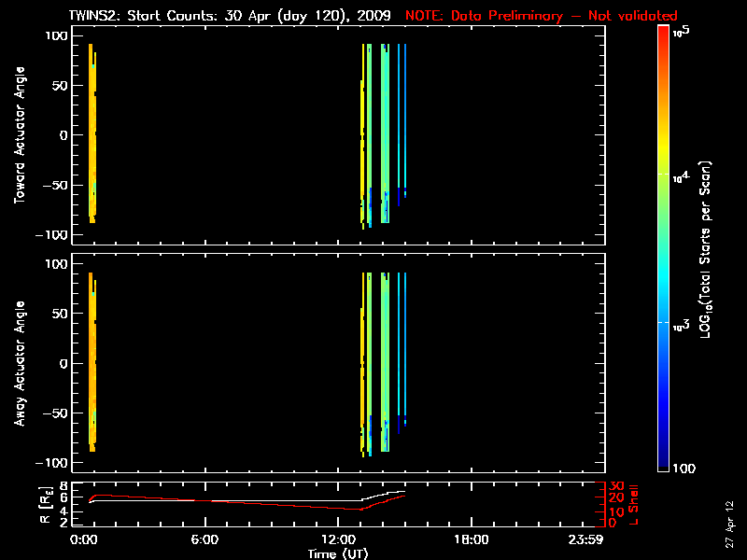Image resolution: width=747 pixels, height=560 pixels.
Task: Click the dark blue bottom of the color bar
Action: click(x=664, y=462)
